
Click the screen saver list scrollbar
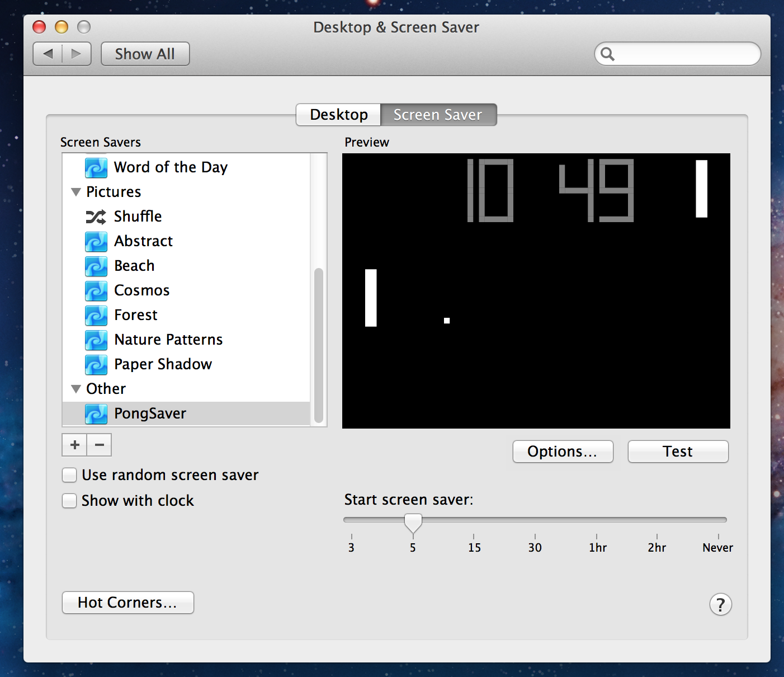tap(319, 346)
